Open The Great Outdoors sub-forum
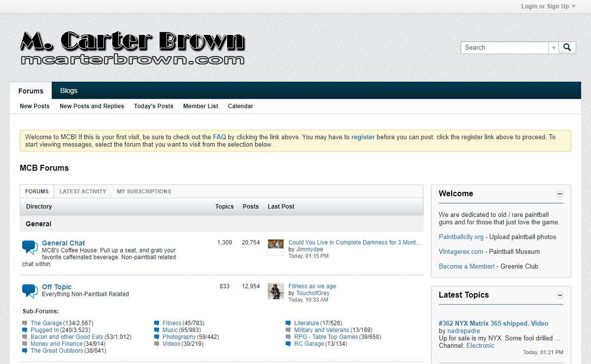591x364 pixels. click(57, 351)
